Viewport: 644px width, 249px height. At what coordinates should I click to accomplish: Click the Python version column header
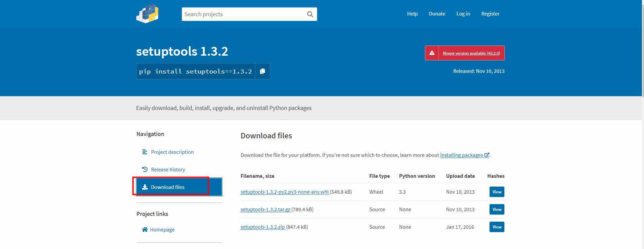tap(417, 176)
